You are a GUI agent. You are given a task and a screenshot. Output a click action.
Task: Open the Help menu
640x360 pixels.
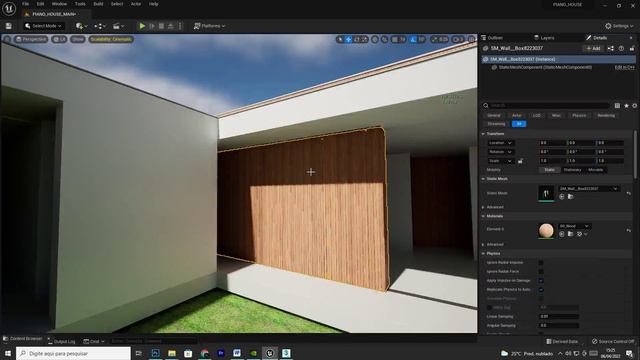(153, 4)
